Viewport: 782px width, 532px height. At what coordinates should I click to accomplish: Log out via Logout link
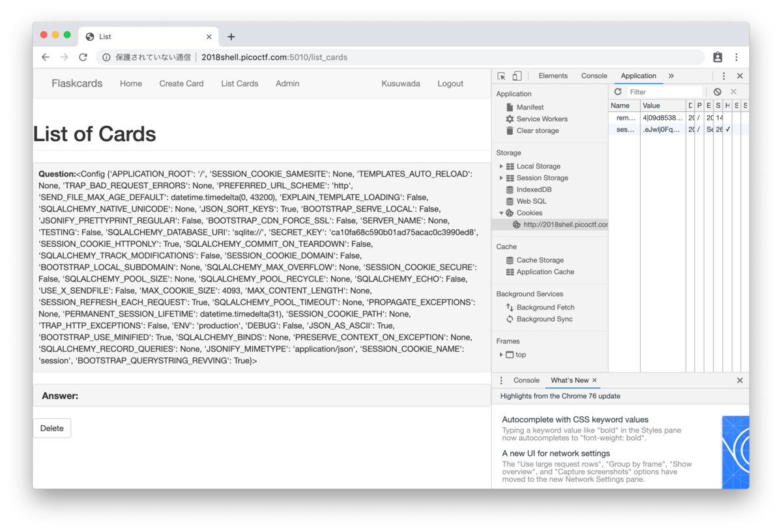[x=450, y=83]
